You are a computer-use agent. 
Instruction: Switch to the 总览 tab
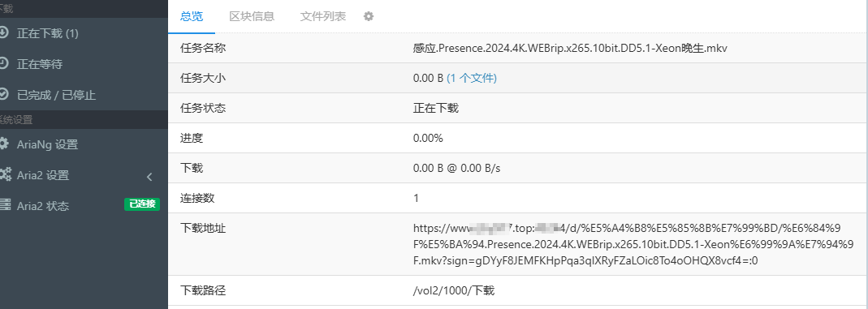coord(192,16)
